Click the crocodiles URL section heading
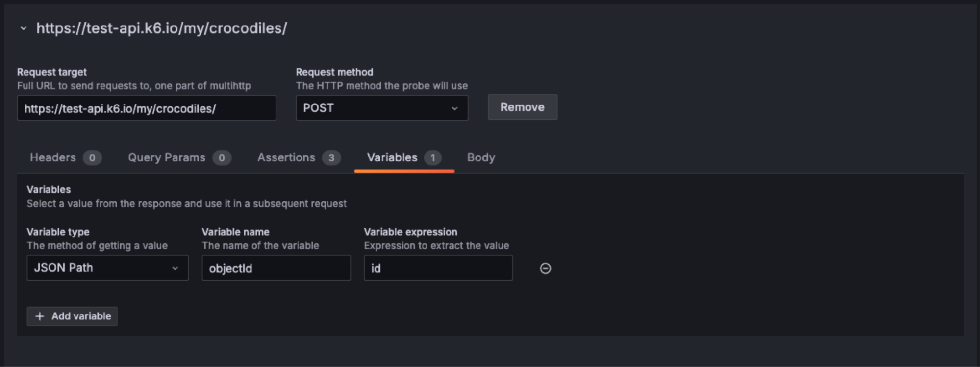This screenshot has width=980, height=367. [x=162, y=28]
